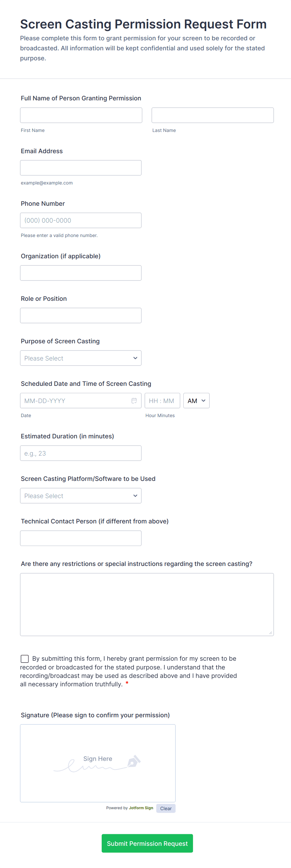Click the MM-DD-YYYY date input

74,400
